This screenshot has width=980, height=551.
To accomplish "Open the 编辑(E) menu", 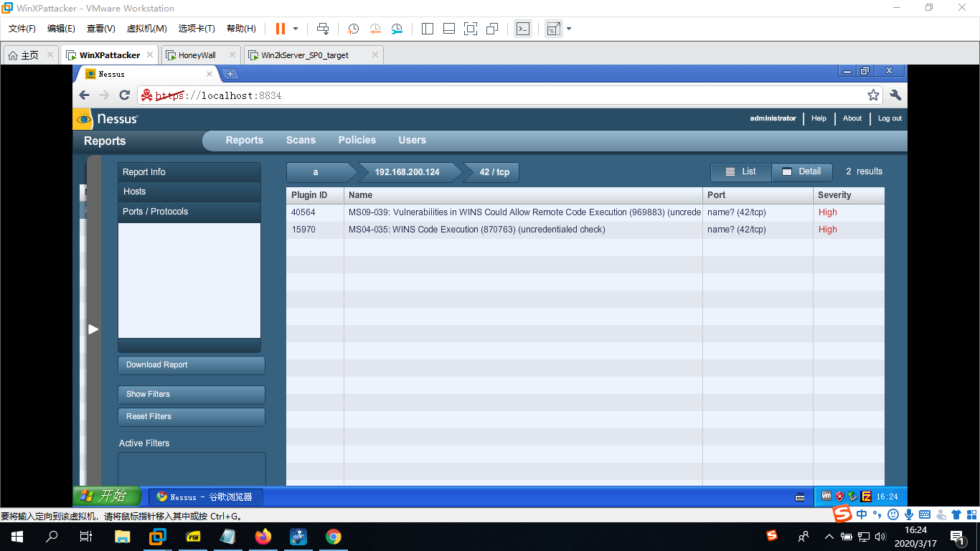I will 61,29.
